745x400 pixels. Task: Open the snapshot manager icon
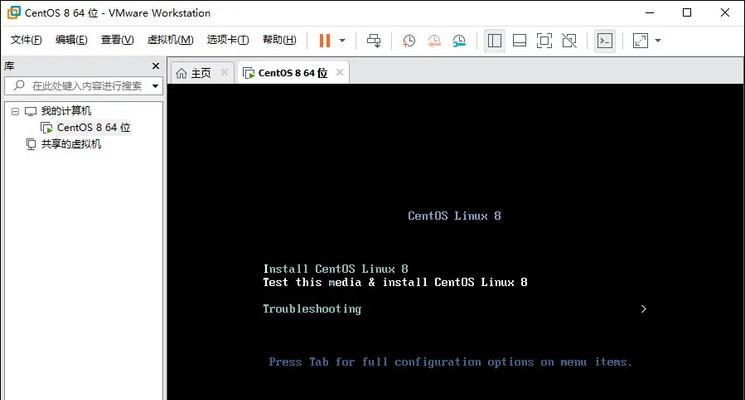[x=459, y=40]
